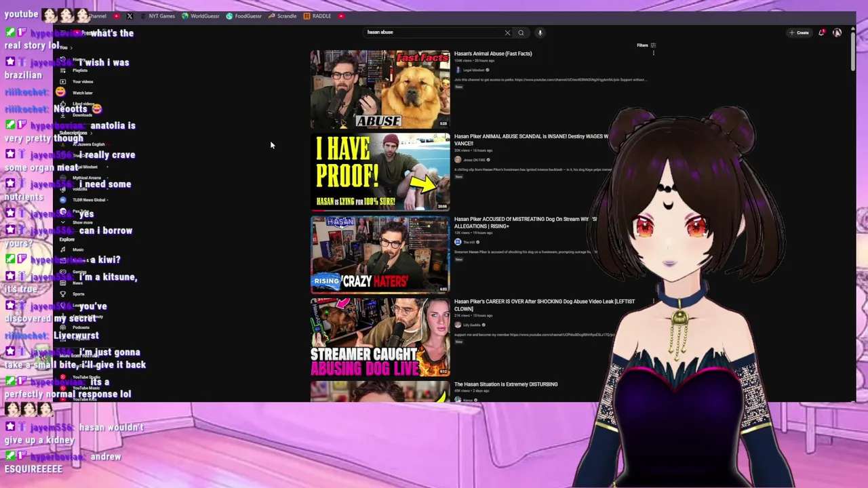Click the page vertical scrollbar
The image size is (868, 488).
pyautogui.click(x=852, y=51)
